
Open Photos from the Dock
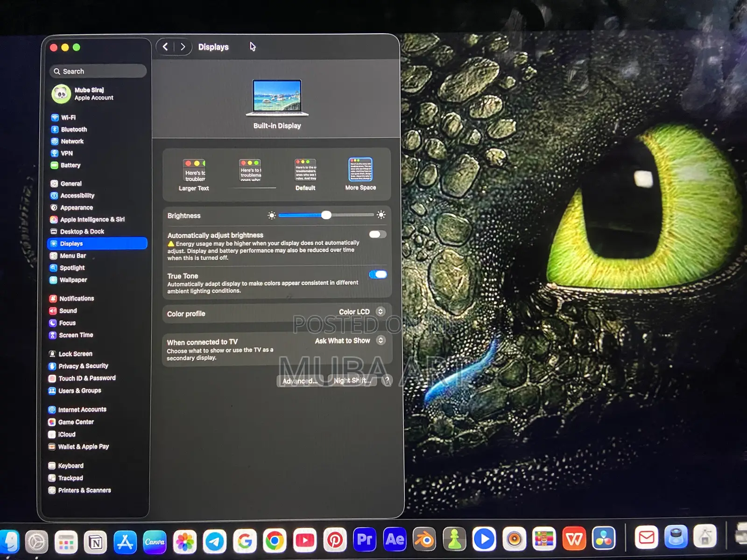pos(185,541)
